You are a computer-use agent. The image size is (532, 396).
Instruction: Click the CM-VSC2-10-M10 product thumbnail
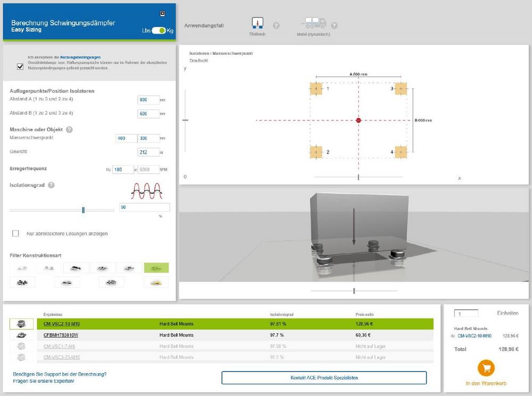(x=21, y=324)
